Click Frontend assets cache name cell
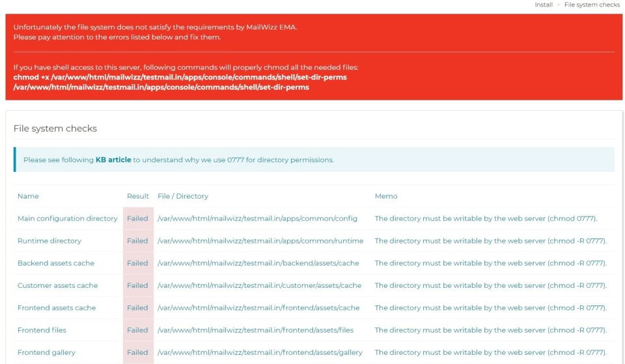 [57, 308]
